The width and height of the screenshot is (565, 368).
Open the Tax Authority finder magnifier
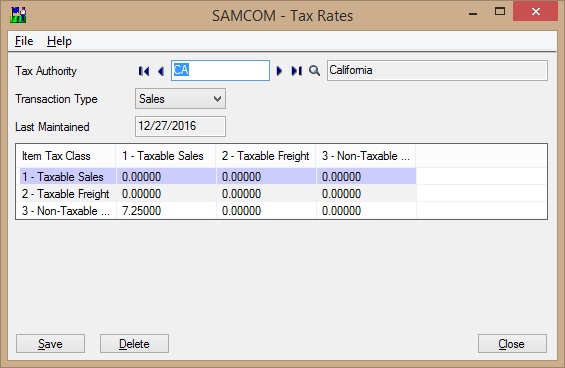(314, 71)
